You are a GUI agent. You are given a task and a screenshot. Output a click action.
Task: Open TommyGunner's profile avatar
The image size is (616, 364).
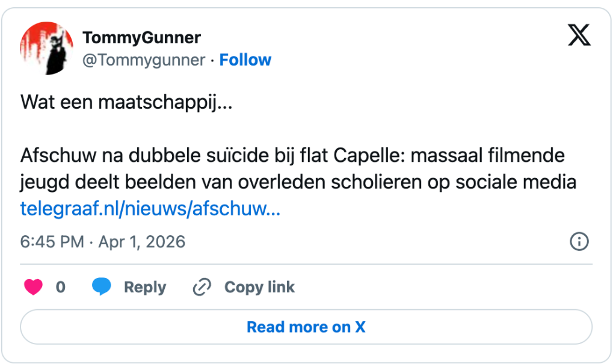[x=46, y=49]
